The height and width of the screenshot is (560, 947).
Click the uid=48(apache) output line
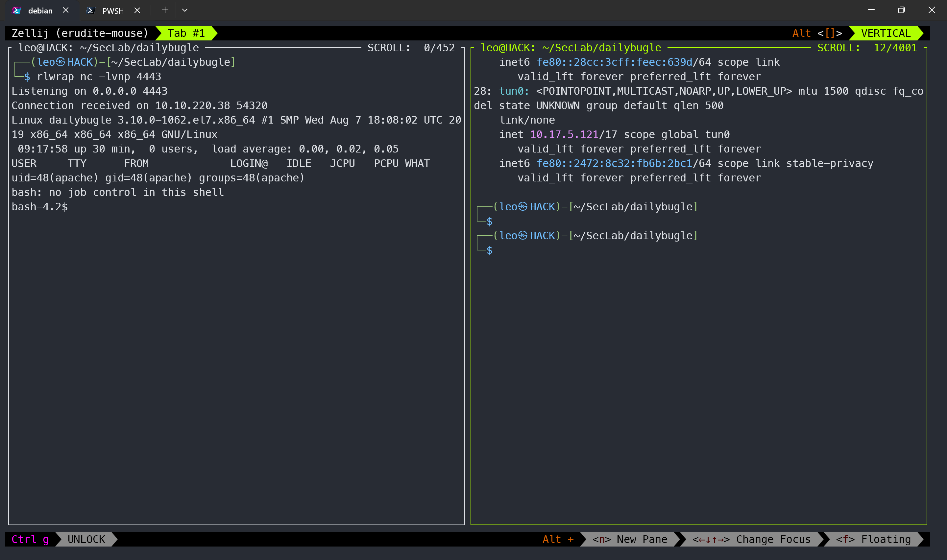click(x=158, y=178)
